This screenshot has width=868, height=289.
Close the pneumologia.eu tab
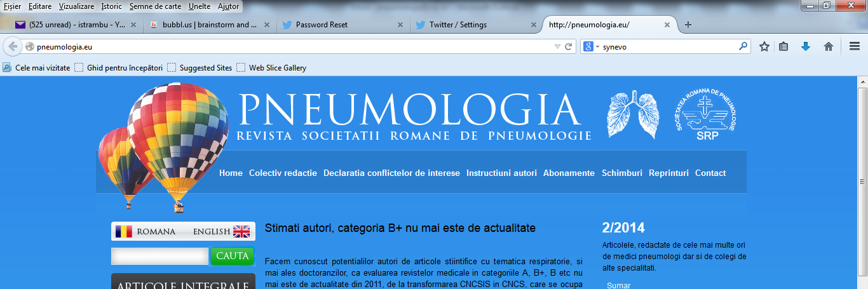point(667,25)
